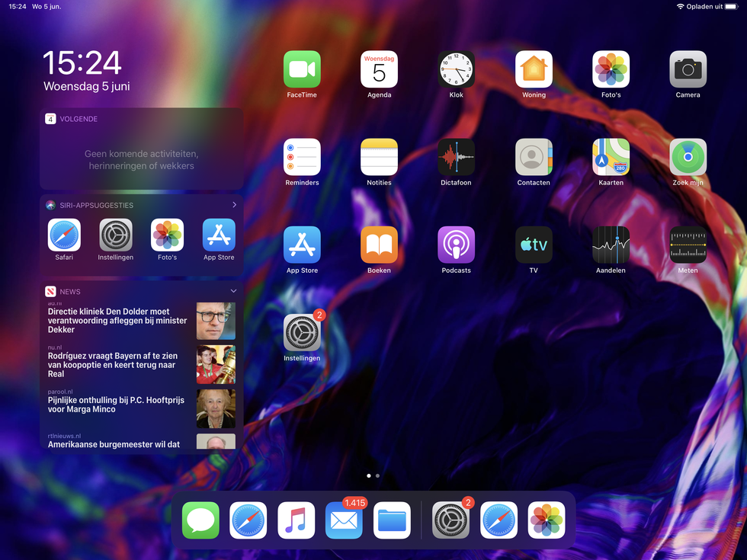Tap the Woensdag 5 juni date text
Image resolution: width=747 pixels, height=560 pixels.
point(87,86)
